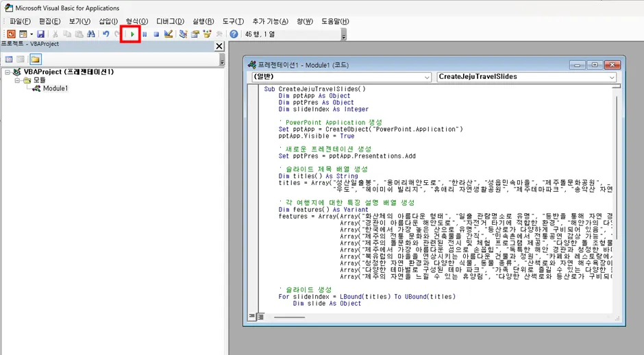Open the 실행(R) menu

(202, 21)
